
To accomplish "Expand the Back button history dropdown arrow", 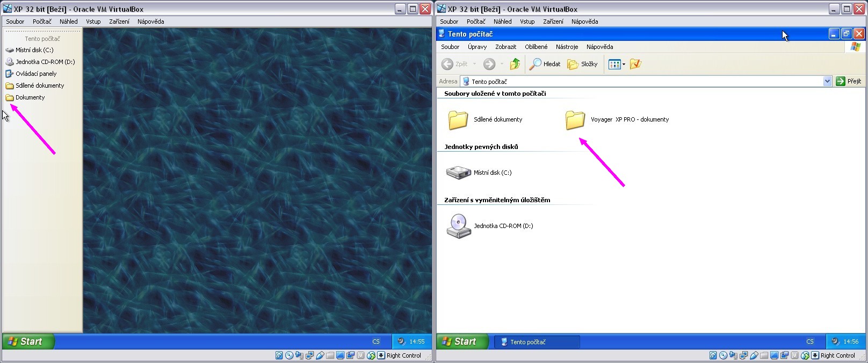I will 474,64.
